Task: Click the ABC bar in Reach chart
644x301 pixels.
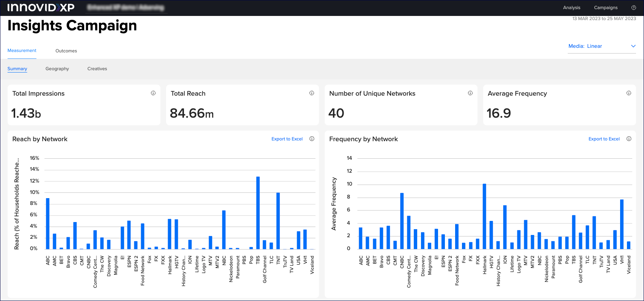Action: pyautogui.click(x=48, y=224)
